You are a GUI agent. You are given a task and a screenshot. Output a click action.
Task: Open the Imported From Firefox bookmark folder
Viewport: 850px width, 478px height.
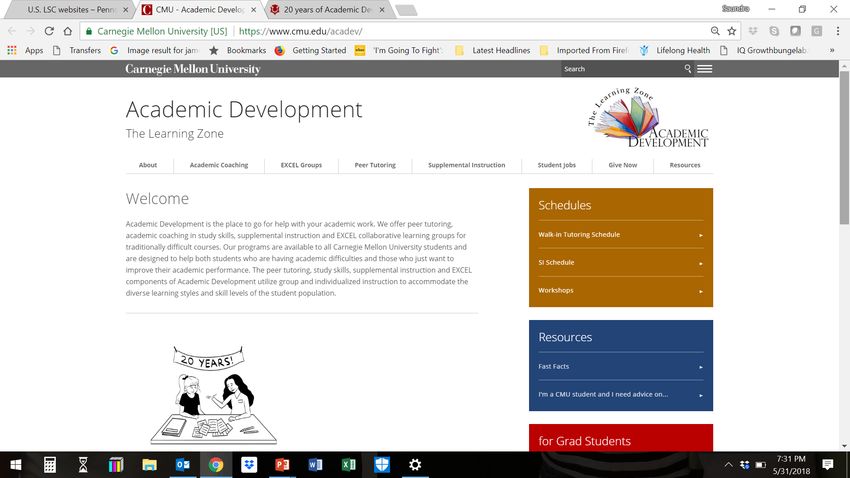click(584, 50)
